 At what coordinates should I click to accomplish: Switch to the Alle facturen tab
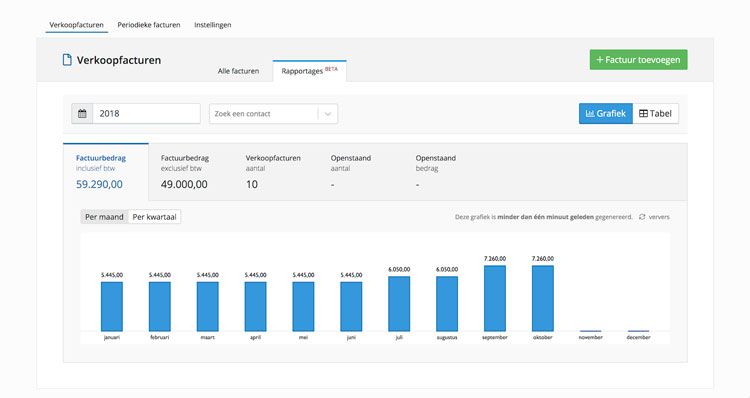click(x=238, y=71)
